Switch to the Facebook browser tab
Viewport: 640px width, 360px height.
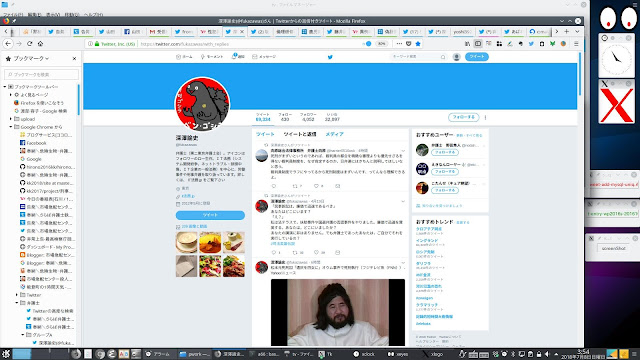[133, 31]
